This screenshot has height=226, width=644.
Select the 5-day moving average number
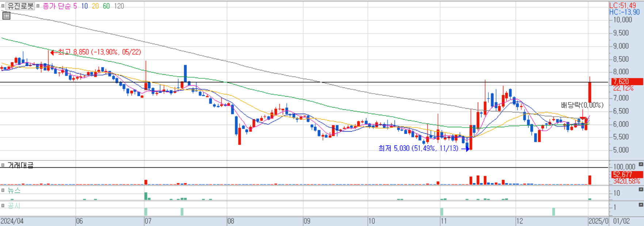pos(75,6)
